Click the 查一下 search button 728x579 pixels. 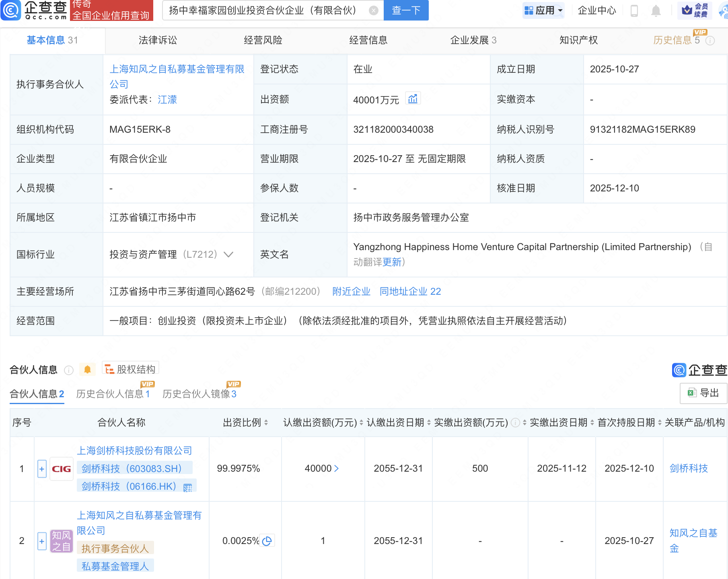406,10
